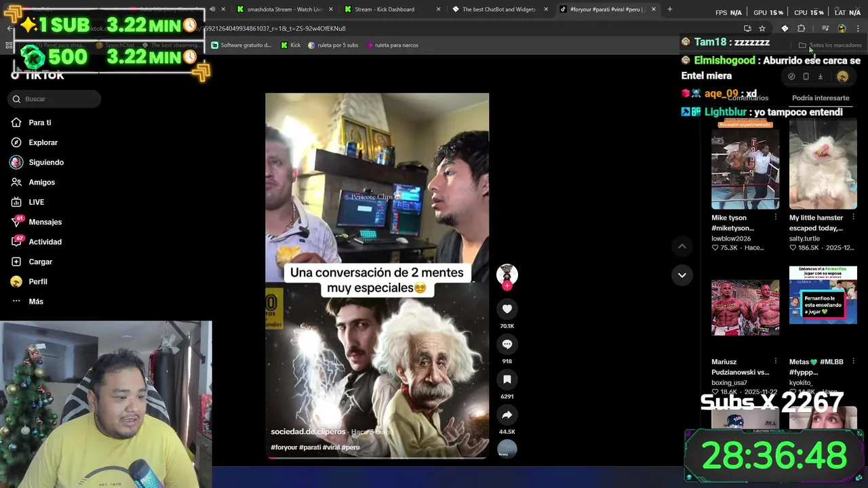Image resolution: width=868 pixels, height=488 pixels.
Task: Click the download desktop app icon
Action: (x=820, y=77)
